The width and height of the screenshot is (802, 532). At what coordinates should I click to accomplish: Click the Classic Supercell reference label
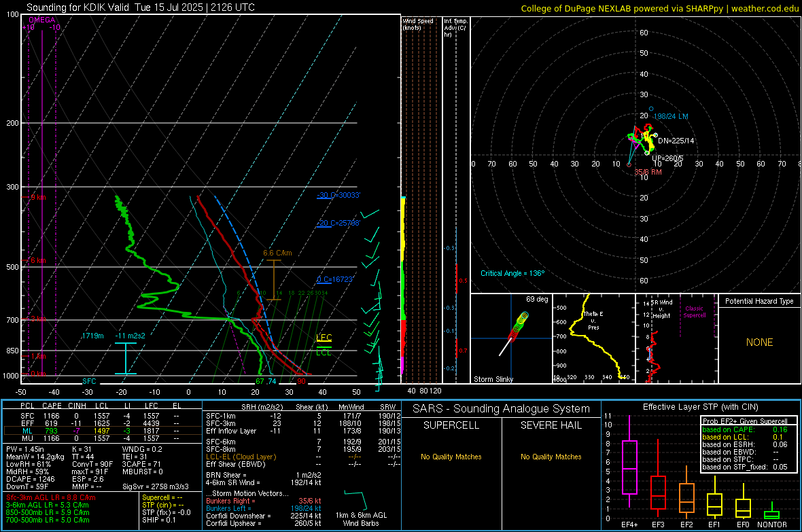click(x=694, y=312)
